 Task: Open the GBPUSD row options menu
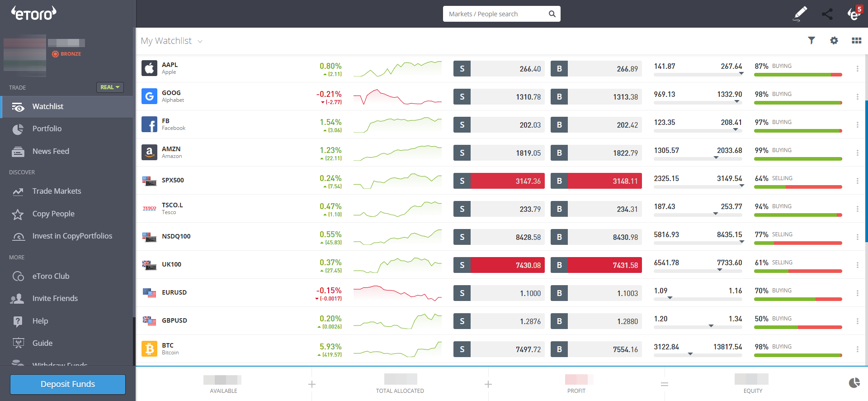coord(857,321)
